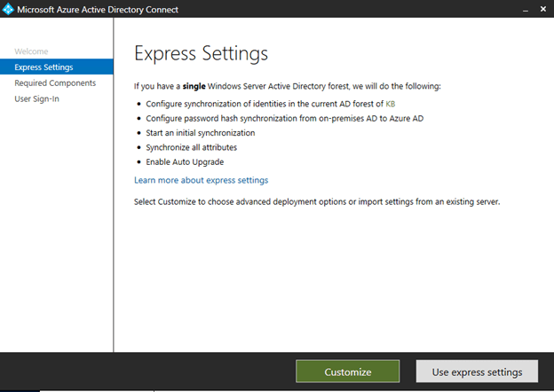Image resolution: width=554 pixels, height=392 pixels.
Task: Jump to the User Sign-In step
Action: pyautogui.click(x=39, y=99)
